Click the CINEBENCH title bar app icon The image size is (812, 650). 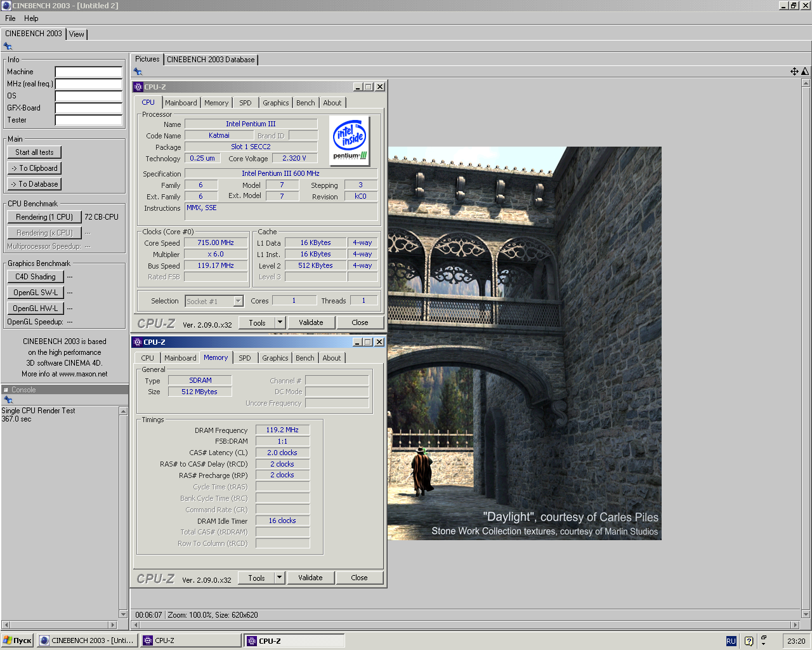click(6, 5)
